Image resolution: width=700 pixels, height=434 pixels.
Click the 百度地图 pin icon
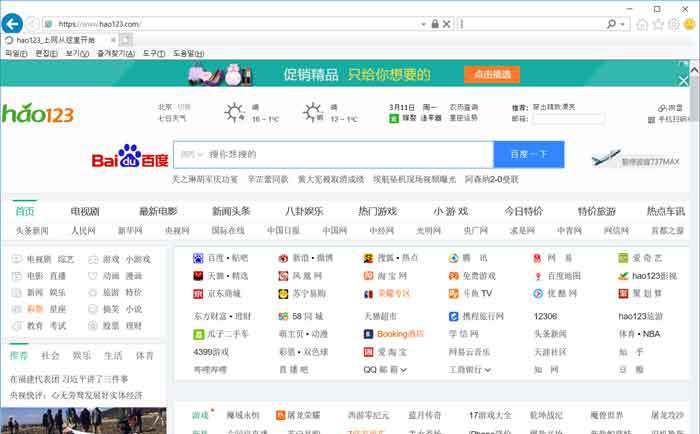point(538,276)
